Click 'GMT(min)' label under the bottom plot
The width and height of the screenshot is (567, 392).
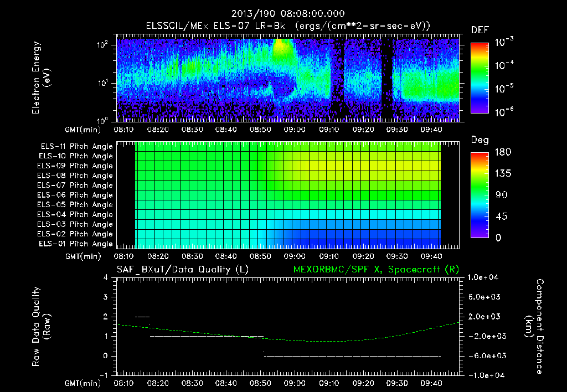tap(83, 383)
